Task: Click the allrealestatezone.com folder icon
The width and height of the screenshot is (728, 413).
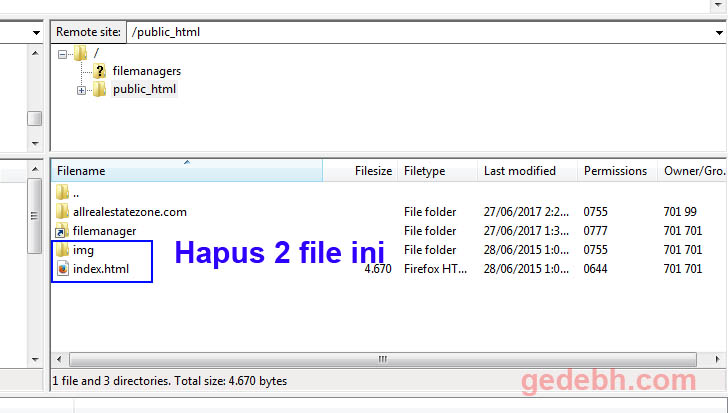Action: point(62,212)
